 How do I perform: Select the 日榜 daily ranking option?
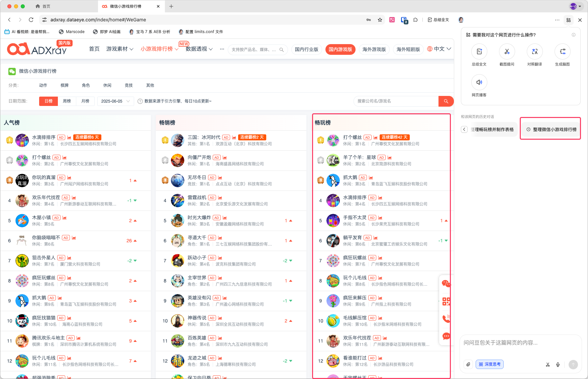[48, 101]
